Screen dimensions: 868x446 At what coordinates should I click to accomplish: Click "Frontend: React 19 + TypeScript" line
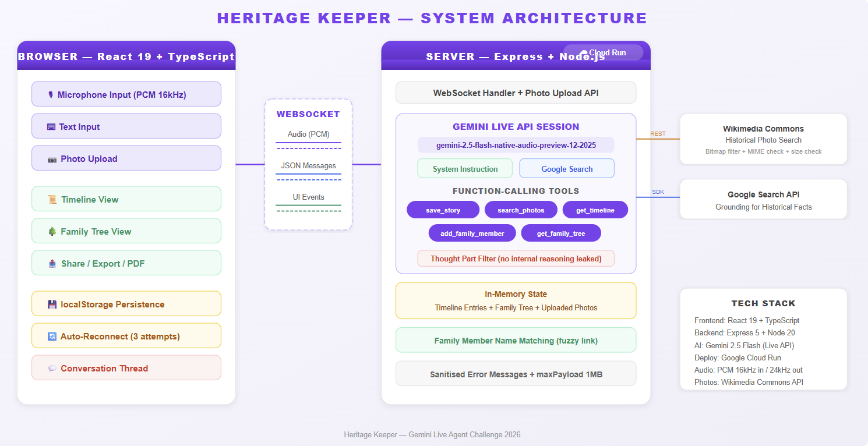(x=747, y=321)
